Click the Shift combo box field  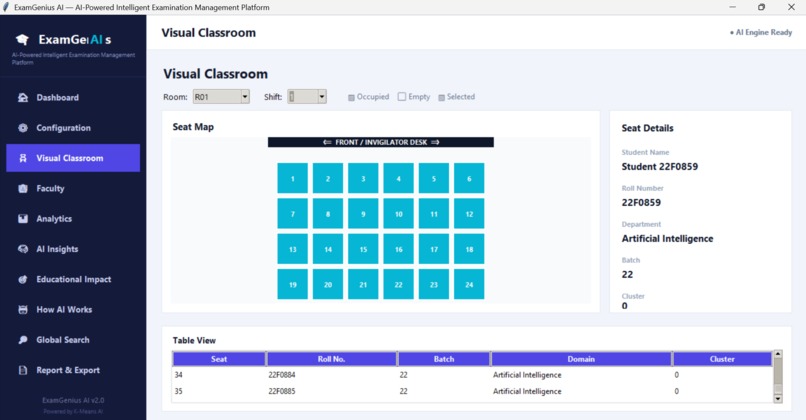click(307, 97)
